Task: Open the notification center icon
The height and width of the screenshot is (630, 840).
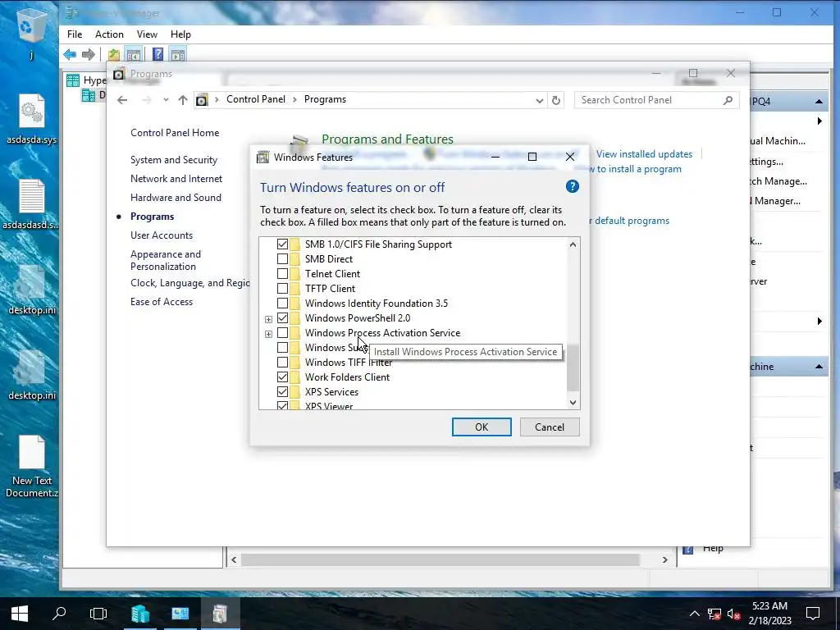Action: pyautogui.click(x=813, y=614)
